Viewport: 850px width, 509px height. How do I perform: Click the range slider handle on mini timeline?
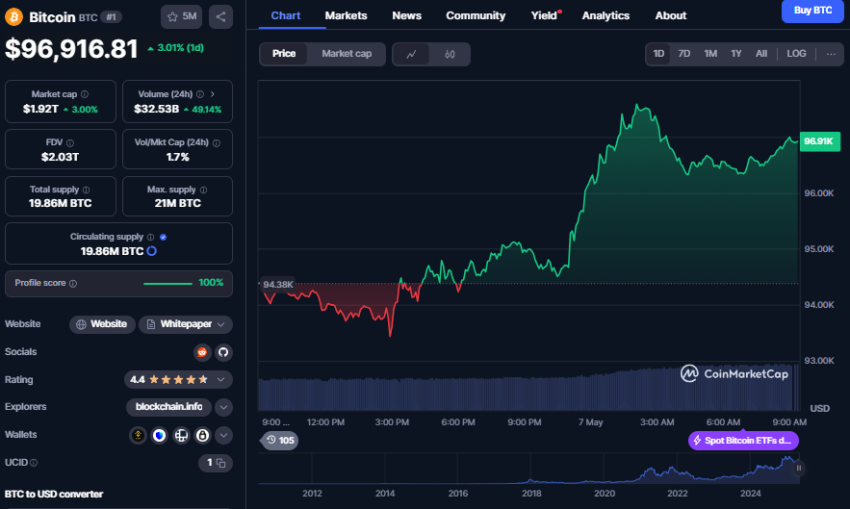click(798, 467)
